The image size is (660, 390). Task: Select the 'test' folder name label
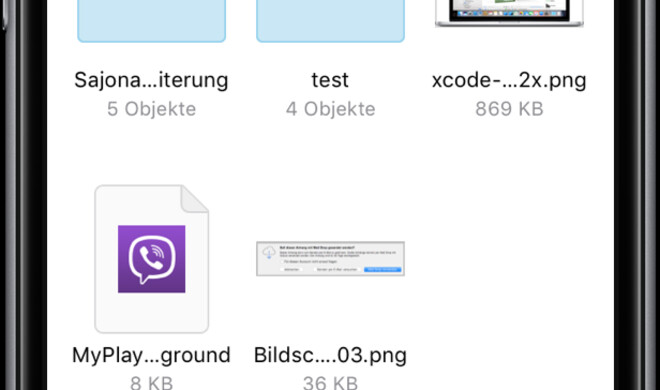pos(330,80)
